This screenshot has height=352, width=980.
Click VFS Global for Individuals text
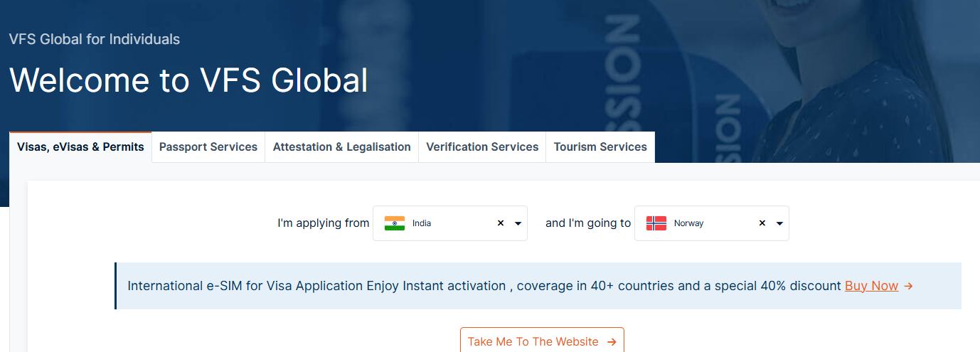point(95,39)
